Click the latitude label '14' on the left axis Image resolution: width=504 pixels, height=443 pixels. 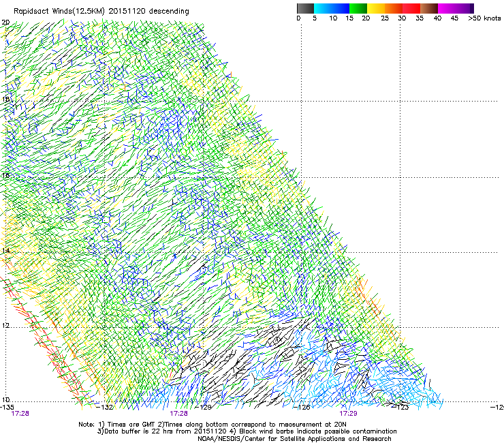pos(5,251)
